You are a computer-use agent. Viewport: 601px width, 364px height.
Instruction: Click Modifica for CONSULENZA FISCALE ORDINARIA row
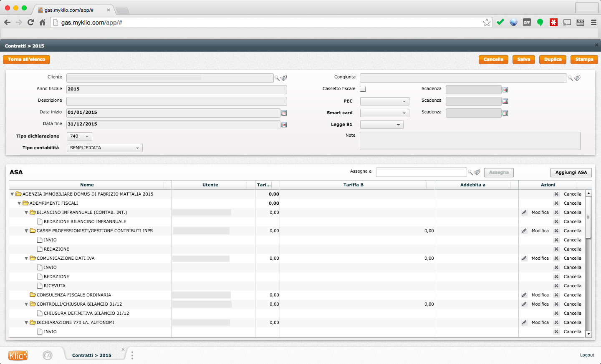coord(540,295)
